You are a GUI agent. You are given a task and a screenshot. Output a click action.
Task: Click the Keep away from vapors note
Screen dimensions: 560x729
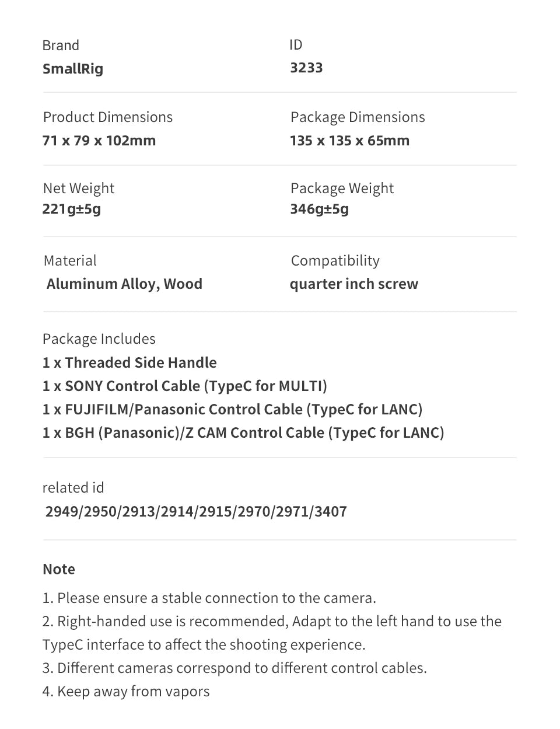[x=126, y=692]
